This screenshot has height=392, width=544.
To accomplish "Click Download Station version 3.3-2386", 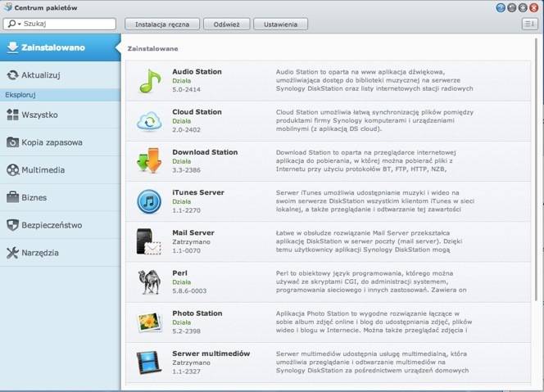I will coord(186,170).
